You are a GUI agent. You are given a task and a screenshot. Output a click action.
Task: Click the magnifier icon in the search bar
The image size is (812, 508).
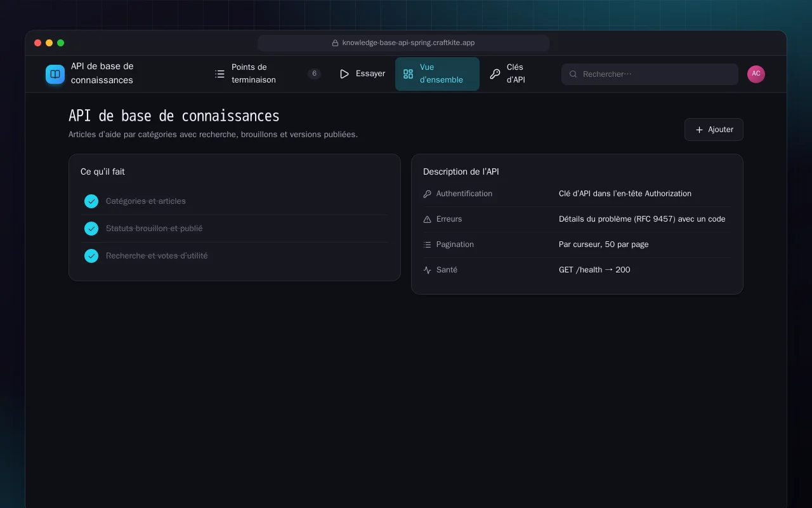(x=573, y=74)
